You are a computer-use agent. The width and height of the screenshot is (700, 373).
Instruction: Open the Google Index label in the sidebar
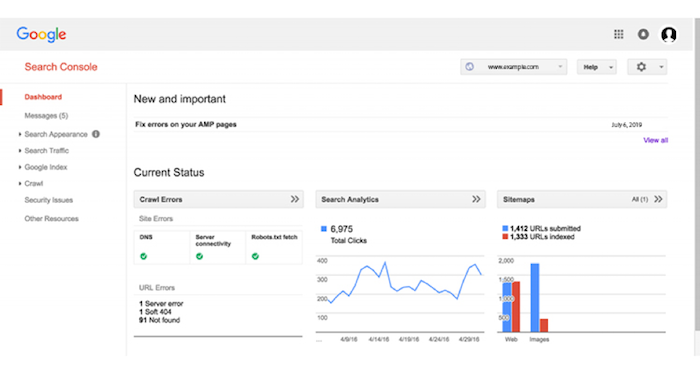coord(46,167)
